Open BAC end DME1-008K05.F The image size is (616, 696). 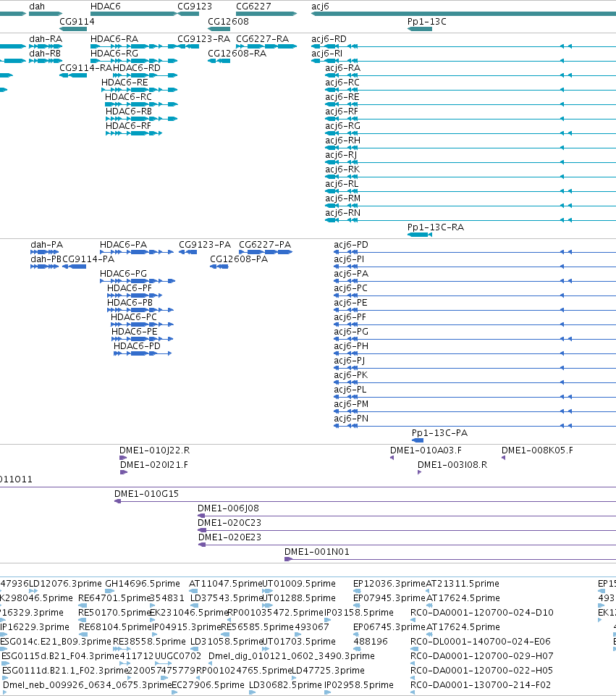[538, 450]
